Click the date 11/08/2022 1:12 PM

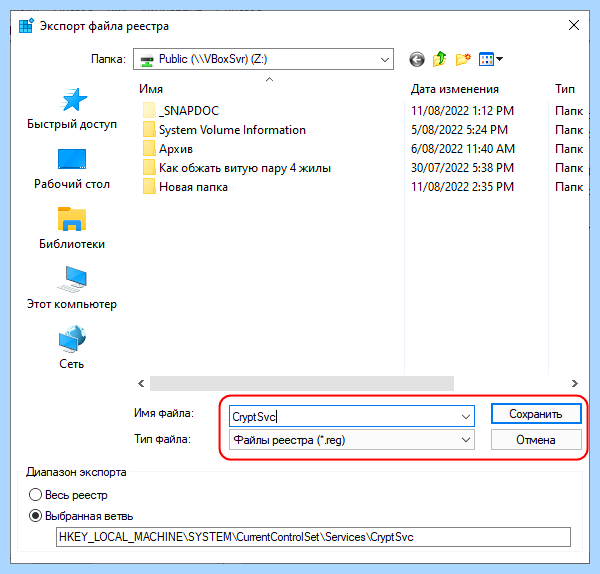462,111
